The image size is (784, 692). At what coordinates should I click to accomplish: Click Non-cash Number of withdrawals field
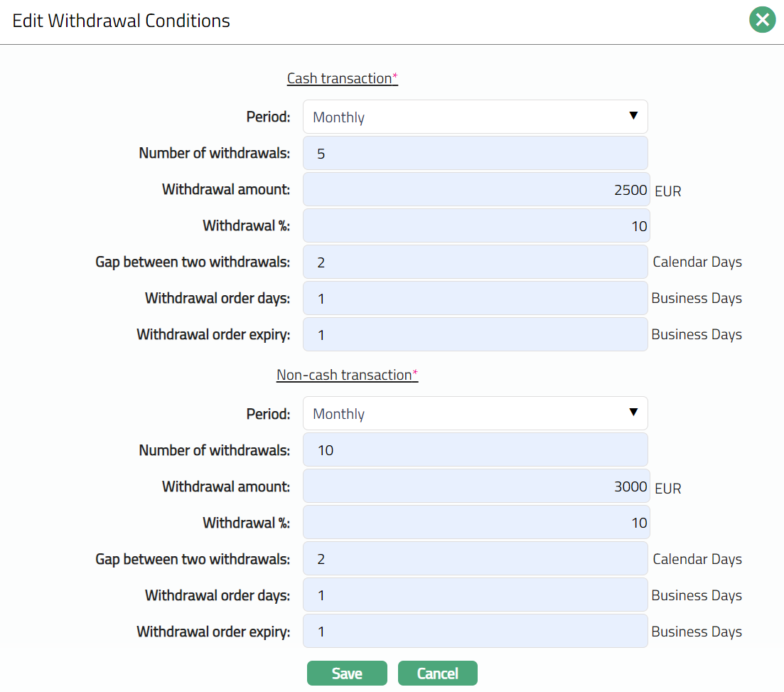tap(475, 450)
